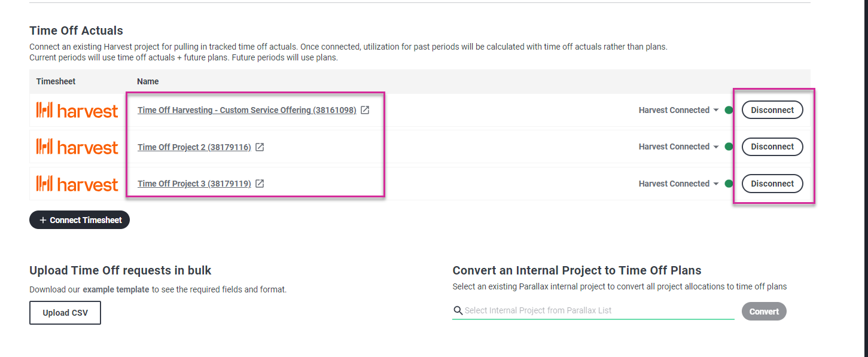Open external link icon beside Time Off Project 2
Viewport: 868px width, 357px height.
click(260, 147)
